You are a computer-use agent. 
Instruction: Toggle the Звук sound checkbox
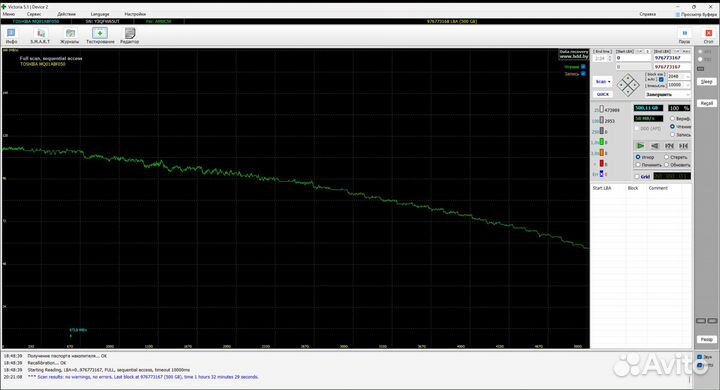tap(699, 357)
